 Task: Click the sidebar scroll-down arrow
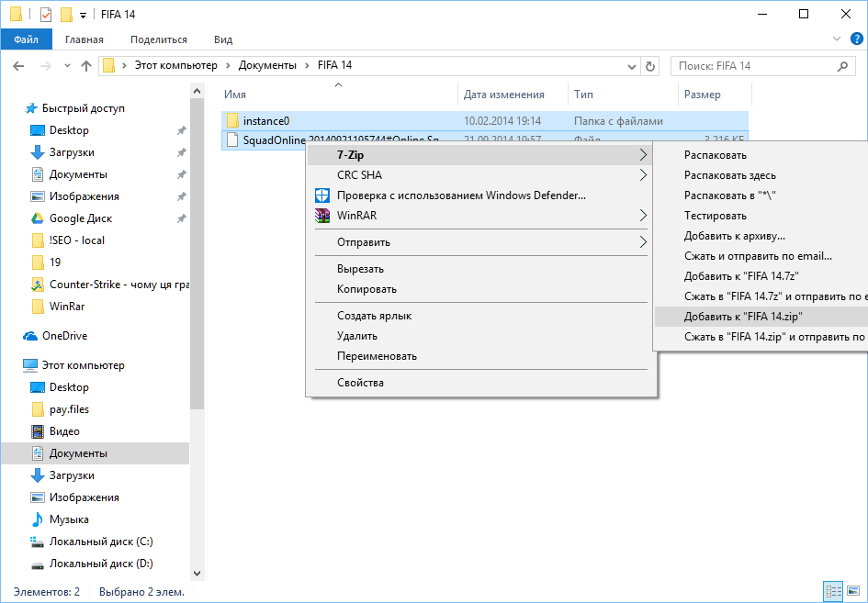coord(197,574)
